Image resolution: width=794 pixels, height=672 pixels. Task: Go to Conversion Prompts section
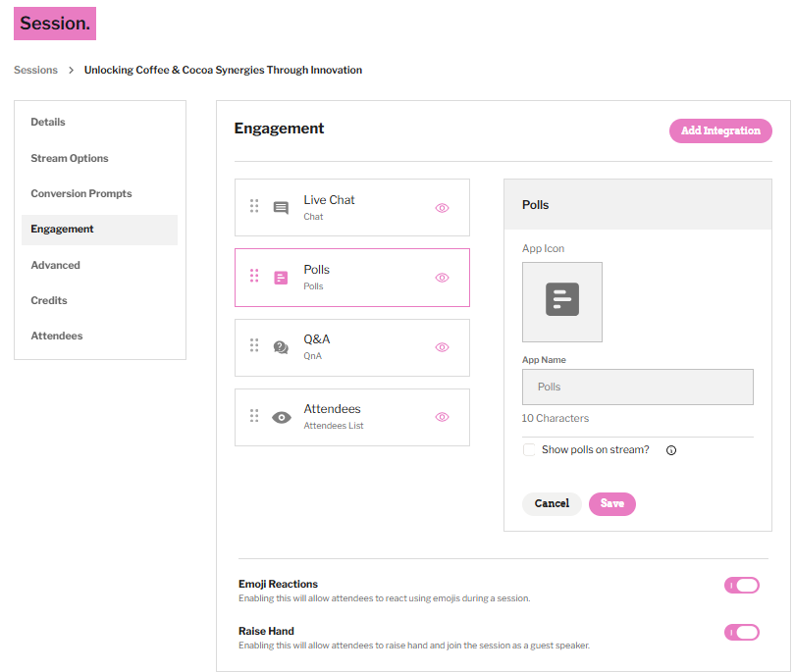point(81,194)
